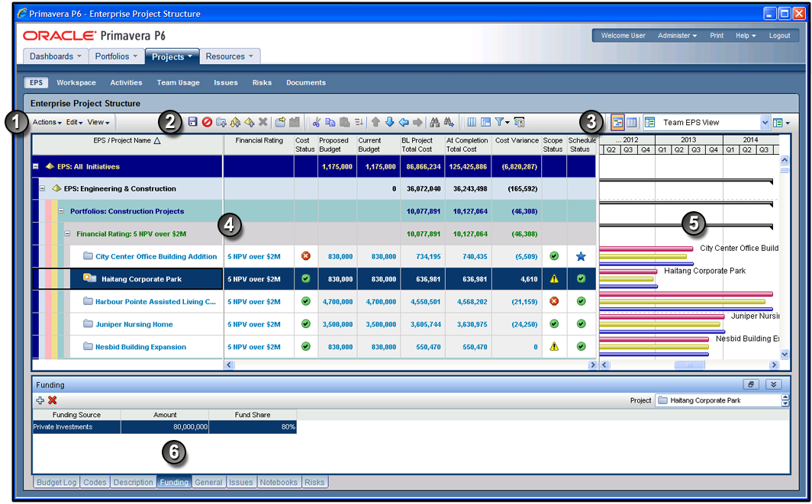Click the Nesbid Building Expansion folder icon
This screenshot has height=504, width=812.
[88, 347]
